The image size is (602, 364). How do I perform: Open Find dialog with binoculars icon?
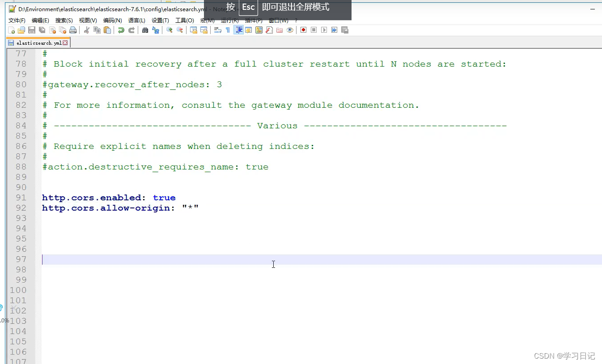(x=145, y=30)
